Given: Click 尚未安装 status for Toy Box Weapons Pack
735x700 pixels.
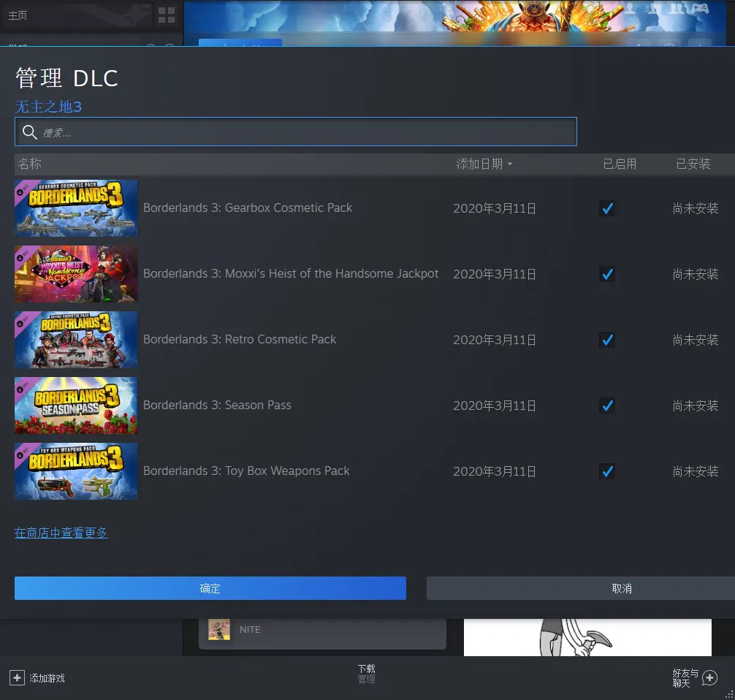Looking at the screenshot, I should (x=696, y=471).
